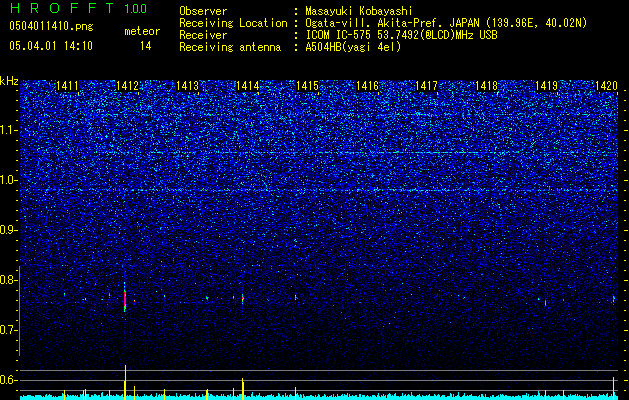This screenshot has width=629, height=400.
Task: Click the 1.1 kHz axis label
Action: [x=9, y=130]
